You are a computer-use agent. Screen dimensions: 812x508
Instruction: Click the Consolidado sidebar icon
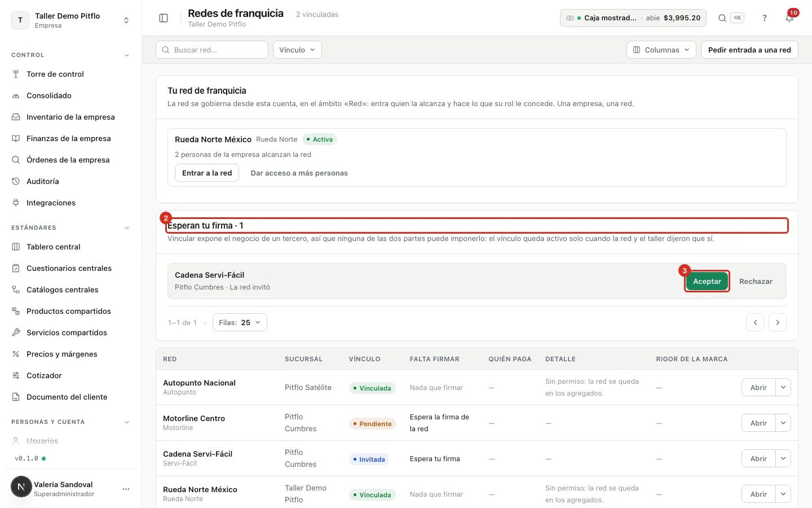pyautogui.click(x=16, y=95)
